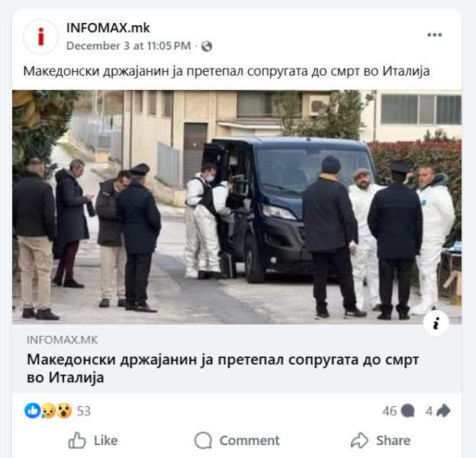Open the bold article headline link
The image size is (476, 458).
pos(223,369)
